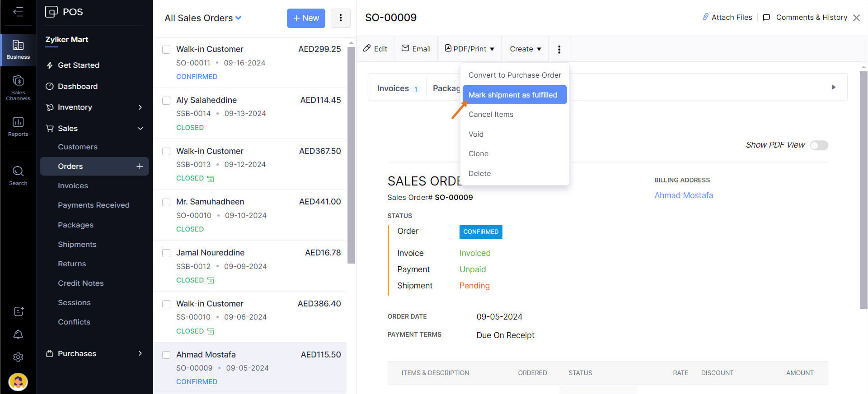Open the Ahmad Mostafa billing address link
The height and width of the screenshot is (394, 868).
pyautogui.click(x=683, y=195)
